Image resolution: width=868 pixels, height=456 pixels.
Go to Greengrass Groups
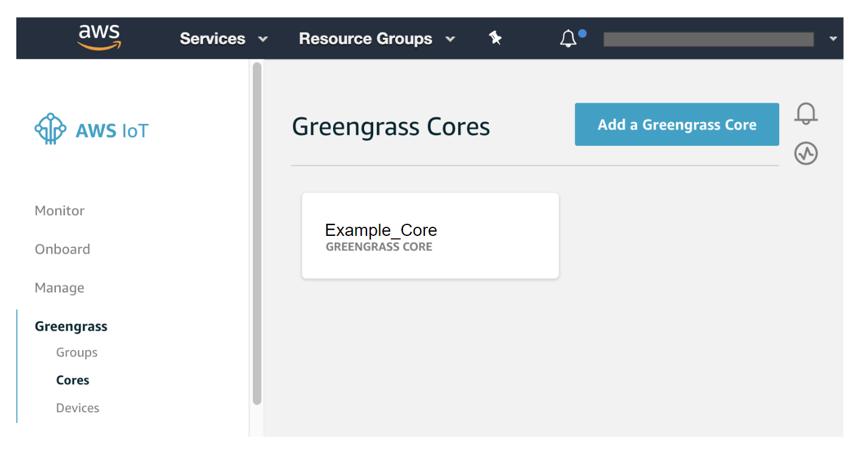77,353
